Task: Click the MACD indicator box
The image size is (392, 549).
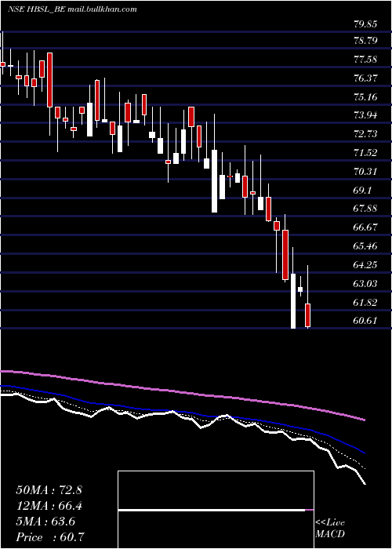Action: click(216, 510)
